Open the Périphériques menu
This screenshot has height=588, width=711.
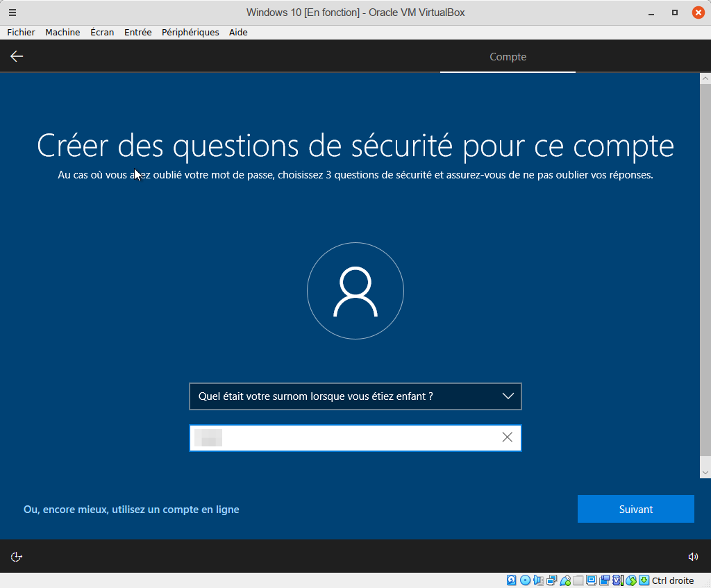(x=190, y=32)
